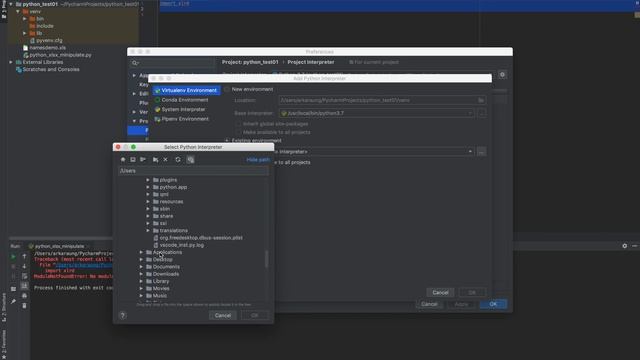Select vscode_inst.py.log file
The image size is (640, 360).
182,245
